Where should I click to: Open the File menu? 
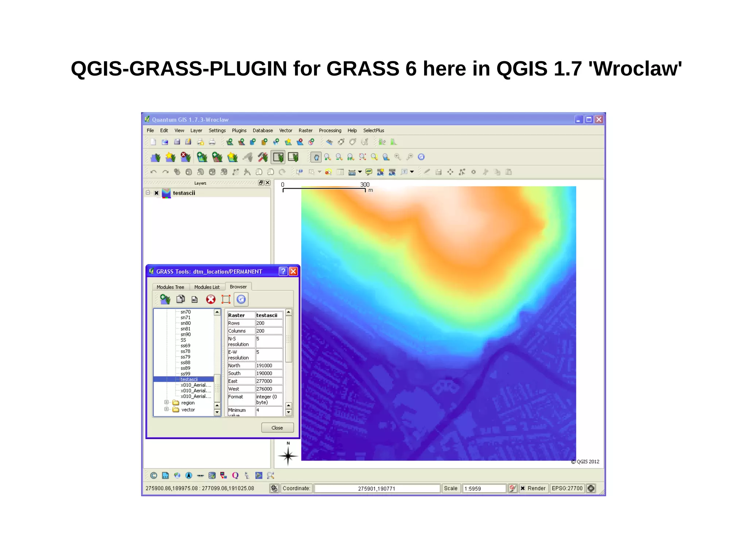tap(150, 130)
